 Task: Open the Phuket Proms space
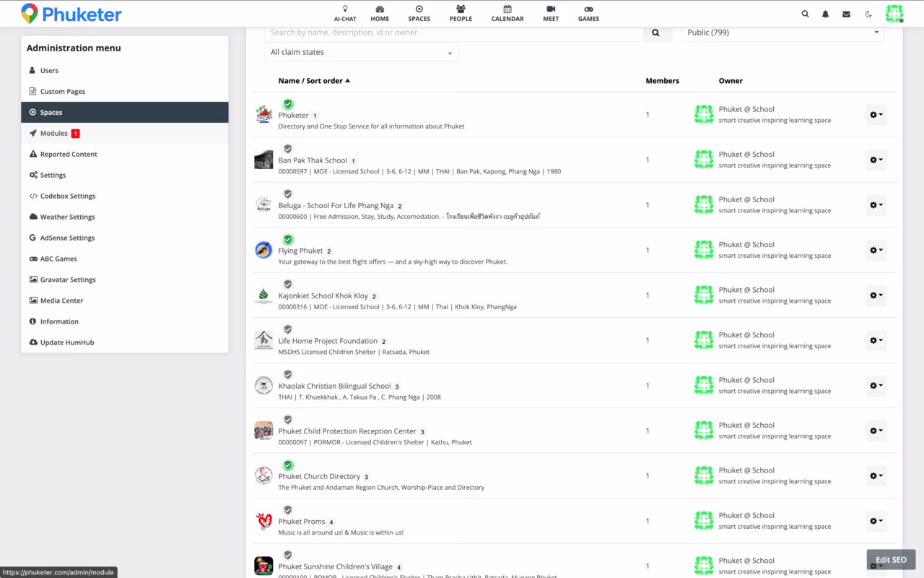[x=302, y=522]
